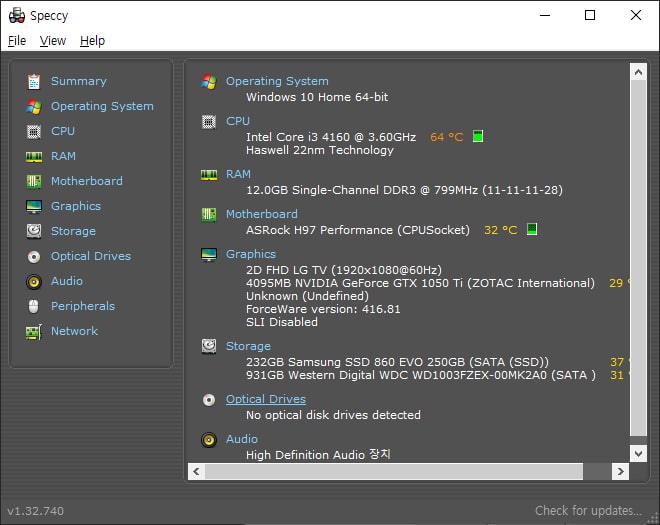Click the RAM icon in summary panel

pos(209,175)
